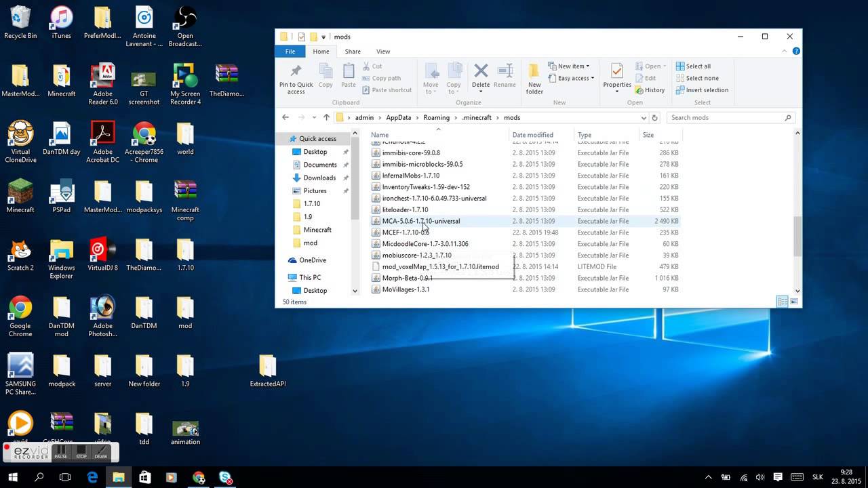Click the AppData breadcrumb segment
Image resolution: width=868 pixels, height=488 pixels.
tap(399, 118)
